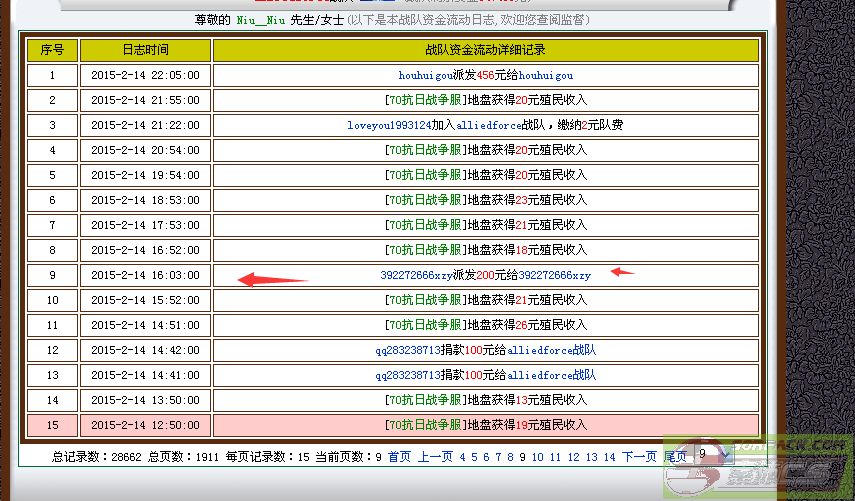855x501 pixels.
Task: Click [70抗日战争服] server link in row 2
Action: (425, 100)
